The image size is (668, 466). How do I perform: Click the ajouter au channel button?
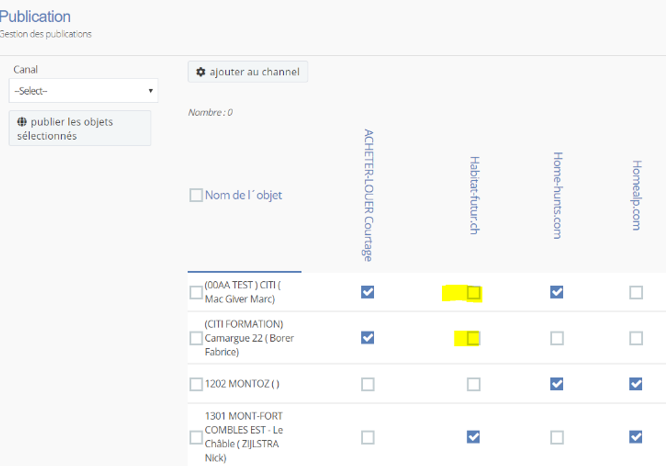click(248, 72)
